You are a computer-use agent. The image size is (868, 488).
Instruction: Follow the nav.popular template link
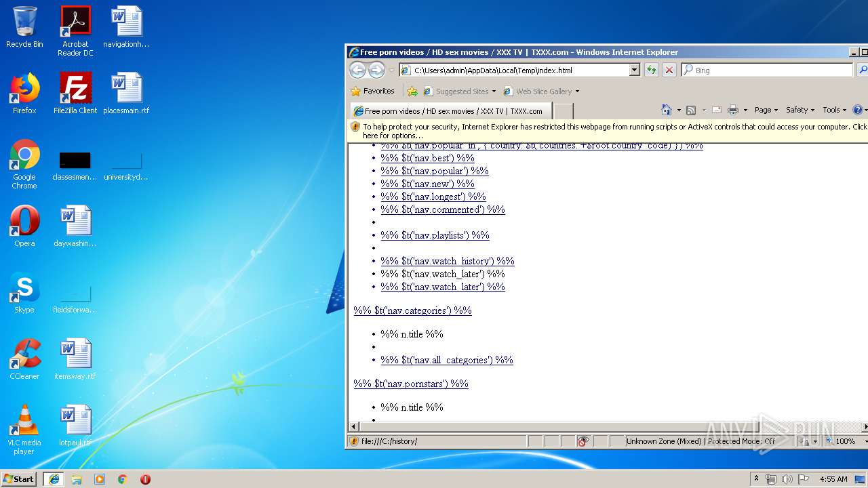435,171
